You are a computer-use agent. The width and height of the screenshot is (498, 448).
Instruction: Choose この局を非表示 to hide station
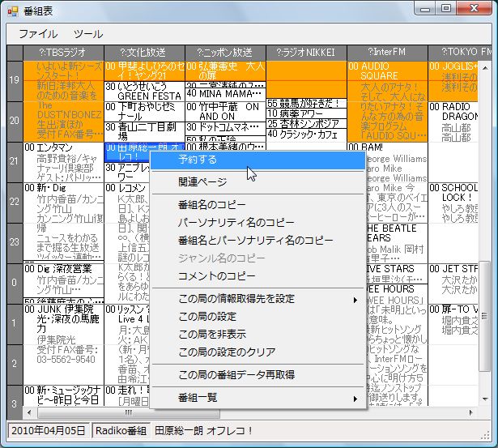(x=258, y=335)
